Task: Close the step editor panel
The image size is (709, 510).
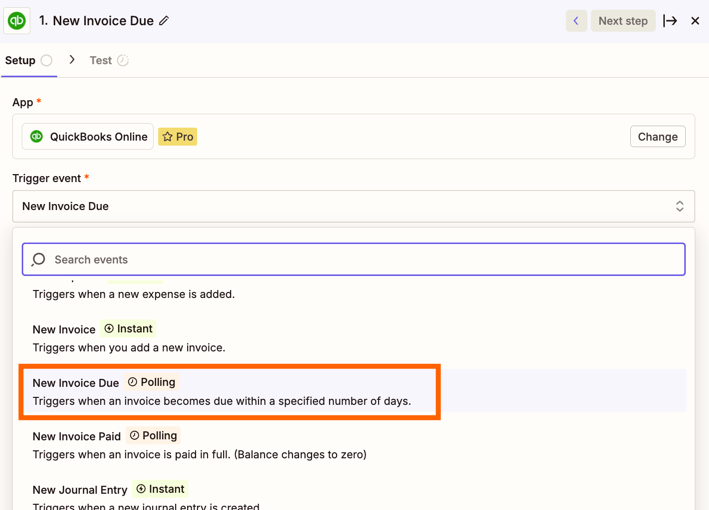Action: point(695,21)
